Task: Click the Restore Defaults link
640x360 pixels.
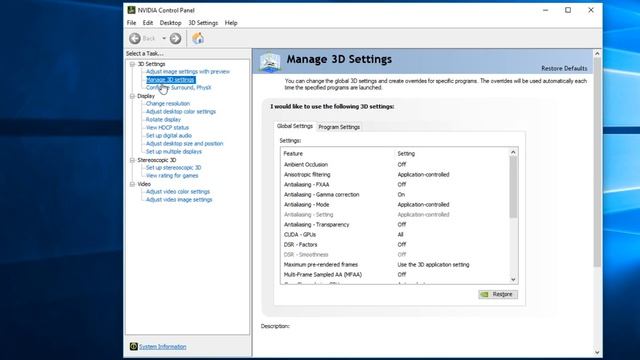Action: pos(564,68)
